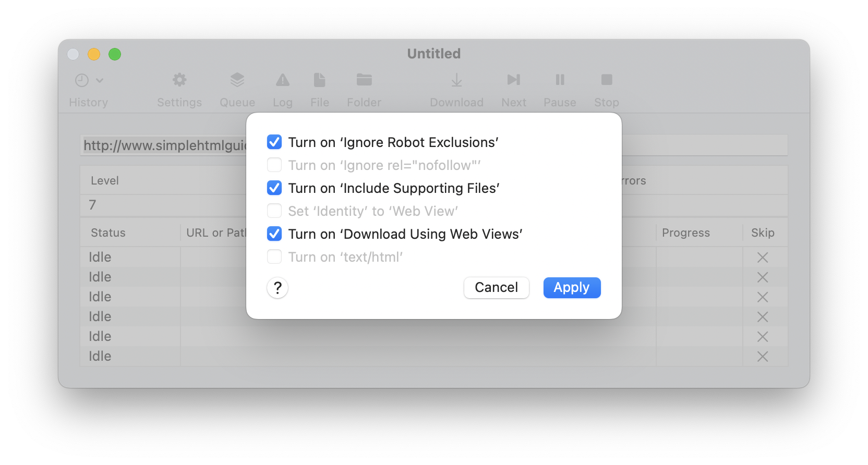868x465 pixels.
Task: Pause the download
Action: (559, 89)
